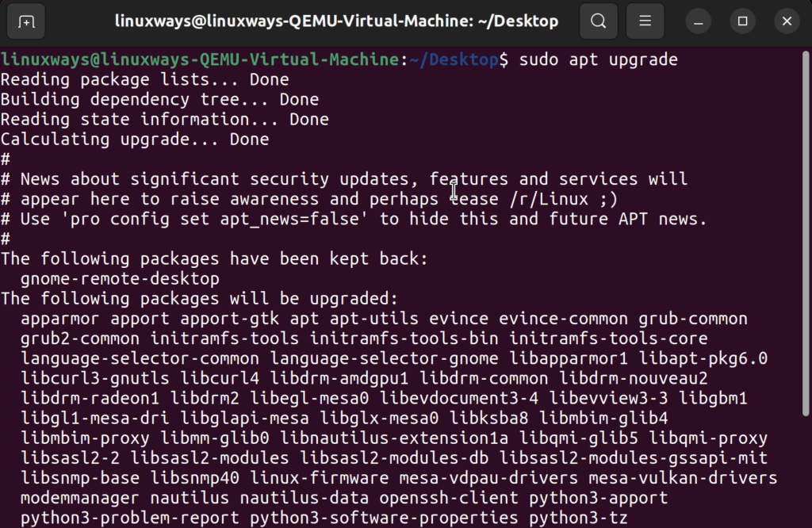Click the '~/Desktop' path in prompt
The width and height of the screenshot is (812, 528).
(x=454, y=59)
